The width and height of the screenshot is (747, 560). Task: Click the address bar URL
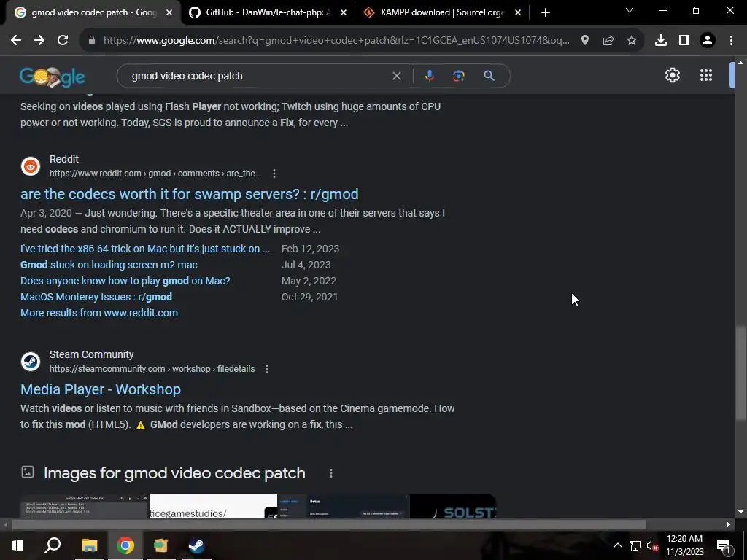(336, 41)
